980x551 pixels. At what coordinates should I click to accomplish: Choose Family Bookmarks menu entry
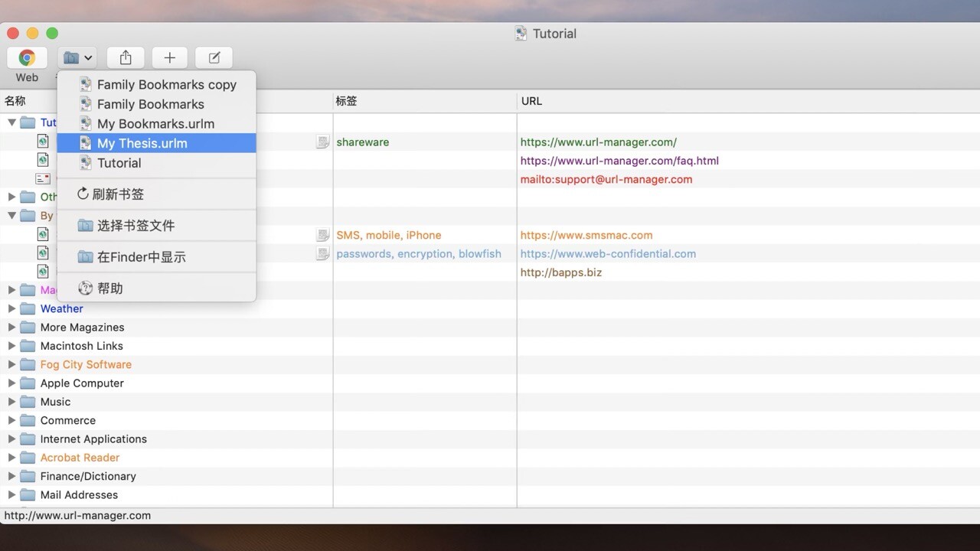(x=157, y=104)
